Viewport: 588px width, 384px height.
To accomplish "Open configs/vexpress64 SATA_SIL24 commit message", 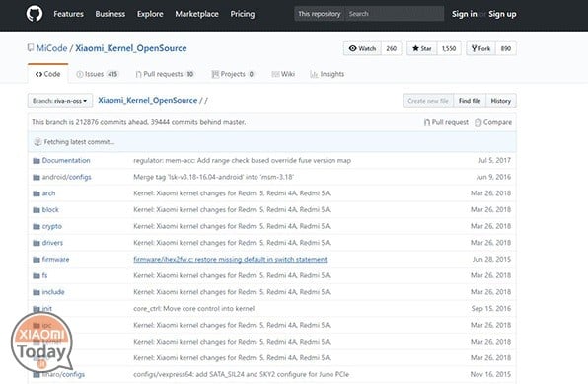I will [x=241, y=374].
